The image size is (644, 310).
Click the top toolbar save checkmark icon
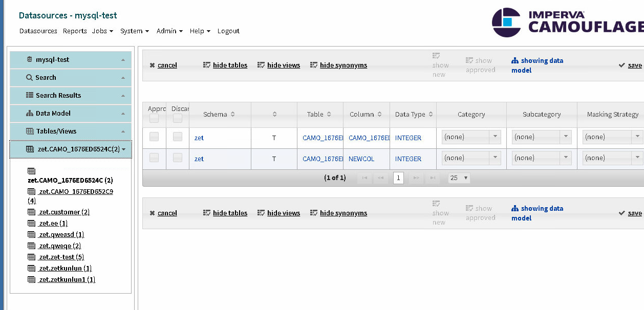(x=622, y=65)
